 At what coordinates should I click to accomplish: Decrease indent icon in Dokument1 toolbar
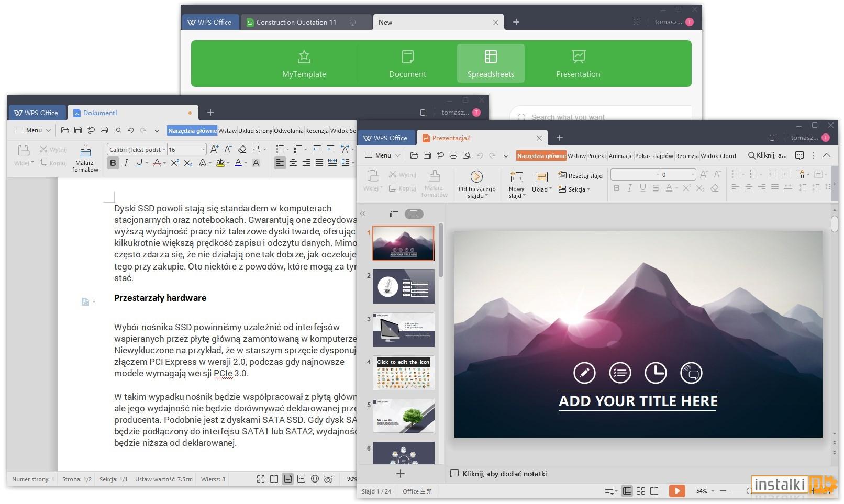coord(317,149)
